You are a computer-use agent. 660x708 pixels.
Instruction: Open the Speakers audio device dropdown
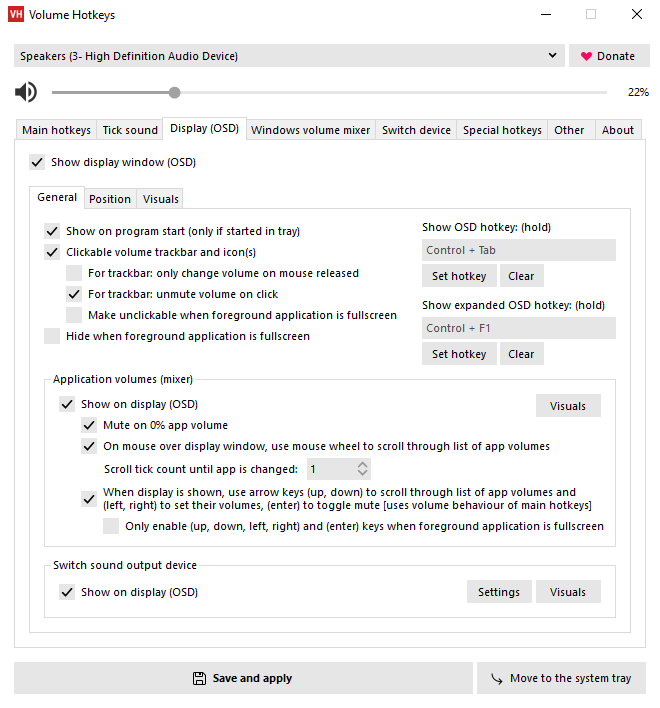point(289,56)
